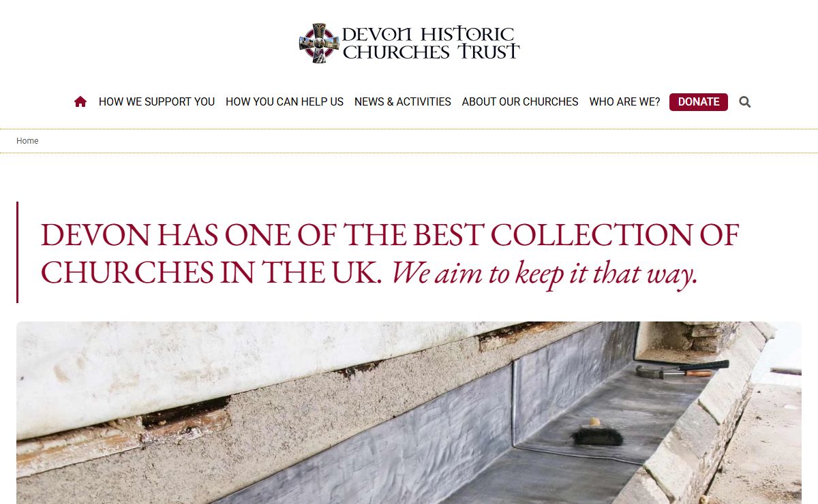The height and width of the screenshot is (504, 818).
Task: Click the Celtic cross logo emblem
Action: (319, 44)
